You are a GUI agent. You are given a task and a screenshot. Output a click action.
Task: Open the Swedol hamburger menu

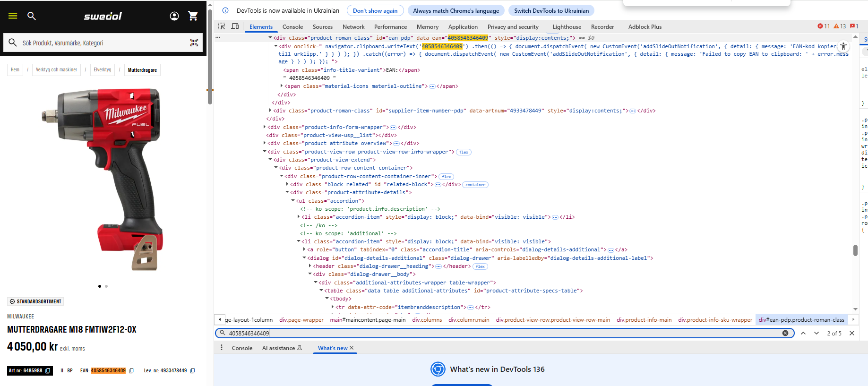click(x=13, y=16)
